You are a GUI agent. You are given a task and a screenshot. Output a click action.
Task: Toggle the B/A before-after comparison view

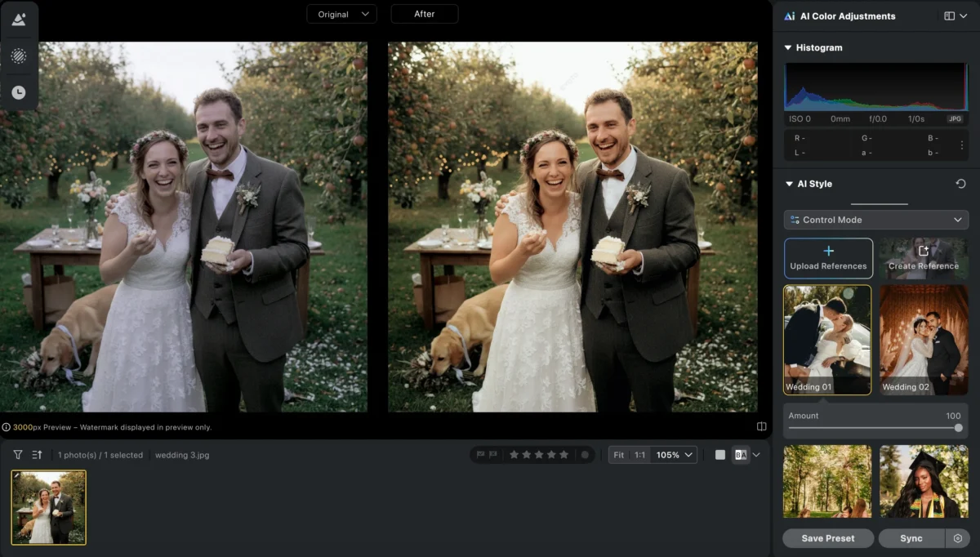click(741, 455)
